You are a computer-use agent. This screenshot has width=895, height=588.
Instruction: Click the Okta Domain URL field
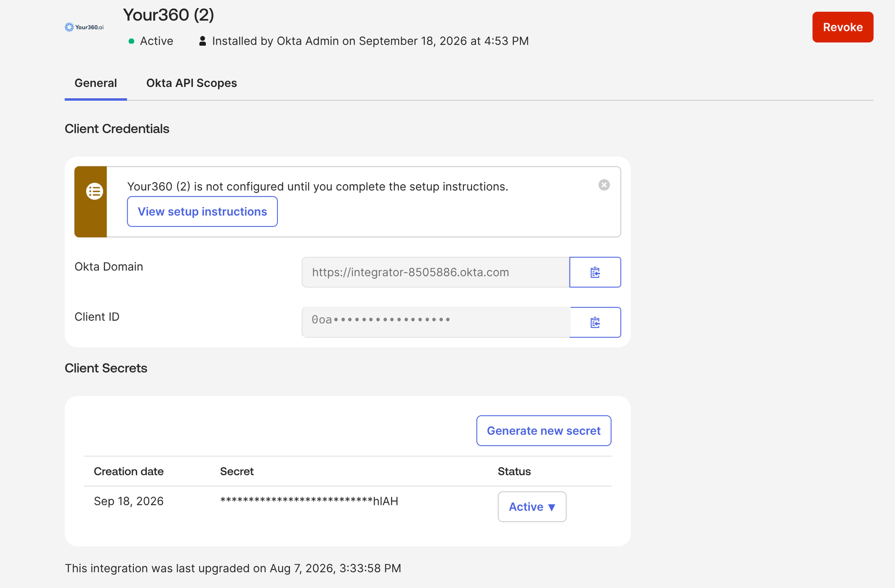click(x=436, y=272)
